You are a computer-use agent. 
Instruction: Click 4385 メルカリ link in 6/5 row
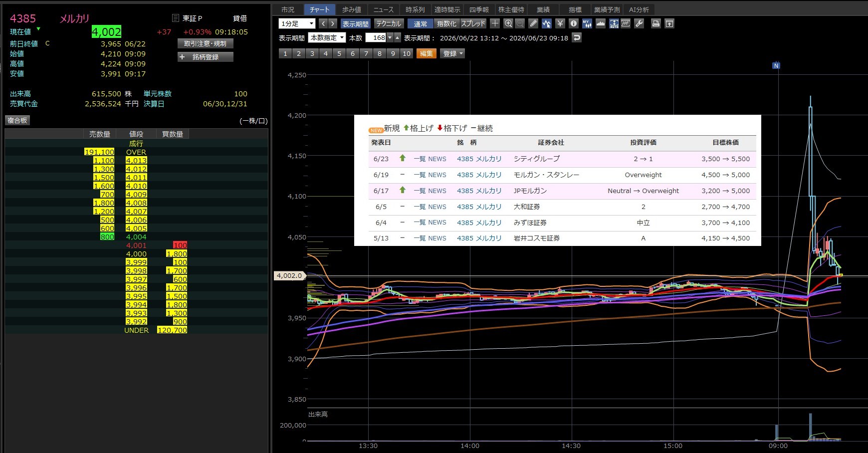[x=479, y=207]
